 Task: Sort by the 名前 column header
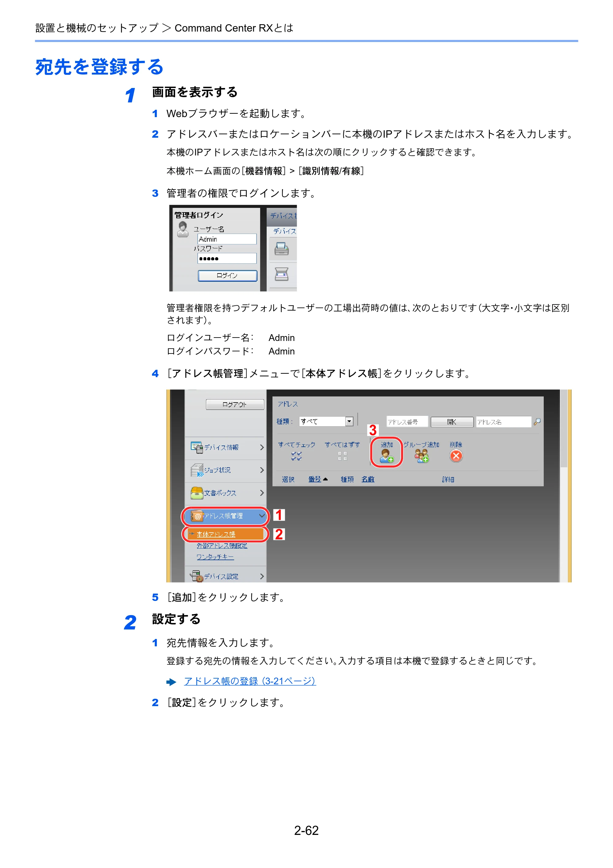tap(368, 479)
